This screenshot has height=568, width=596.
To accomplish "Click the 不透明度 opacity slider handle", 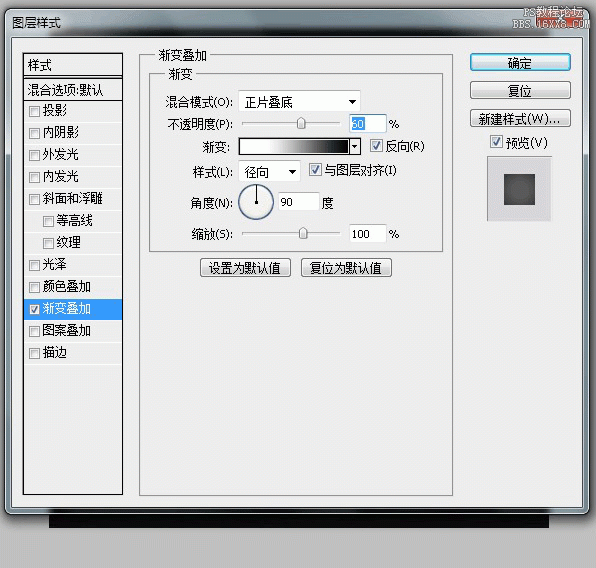I will point(301,123).
